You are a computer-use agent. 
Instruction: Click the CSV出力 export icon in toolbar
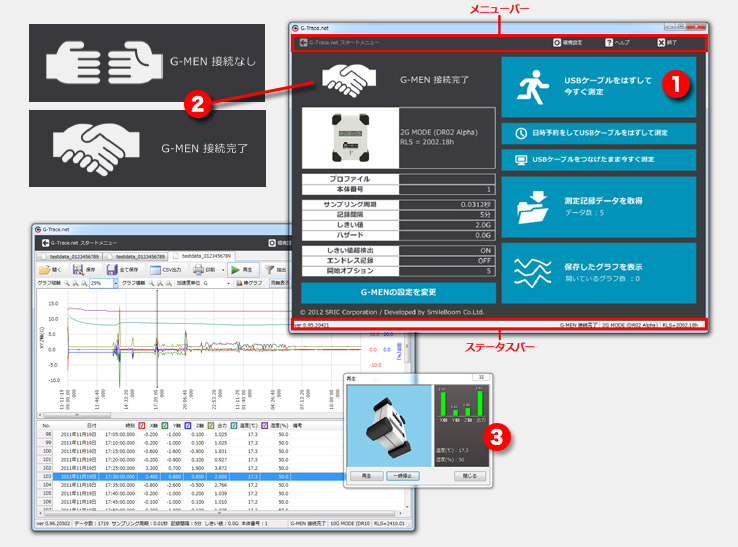[x=157, y=270]
